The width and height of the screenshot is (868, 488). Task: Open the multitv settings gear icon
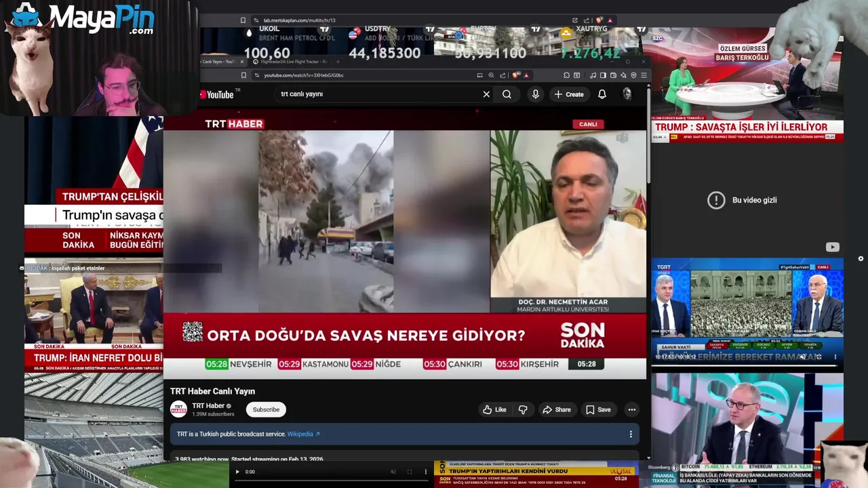click(861, 259)
